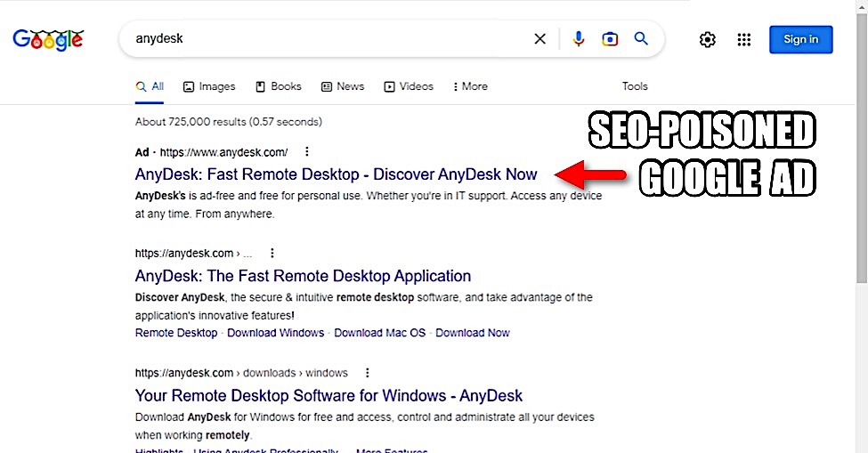Switch to the Images tab
The height and width of the screenshot is (453, 868).
[209, 86]
